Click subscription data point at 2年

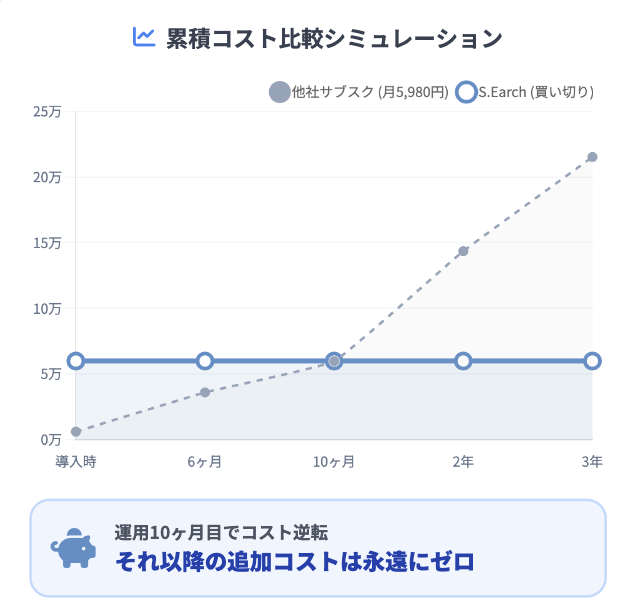pos(463,251)
